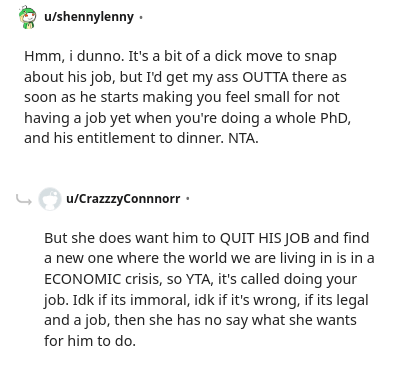Visit the u/CrazzzyConnnorr profile link

[x=123, y=199]
